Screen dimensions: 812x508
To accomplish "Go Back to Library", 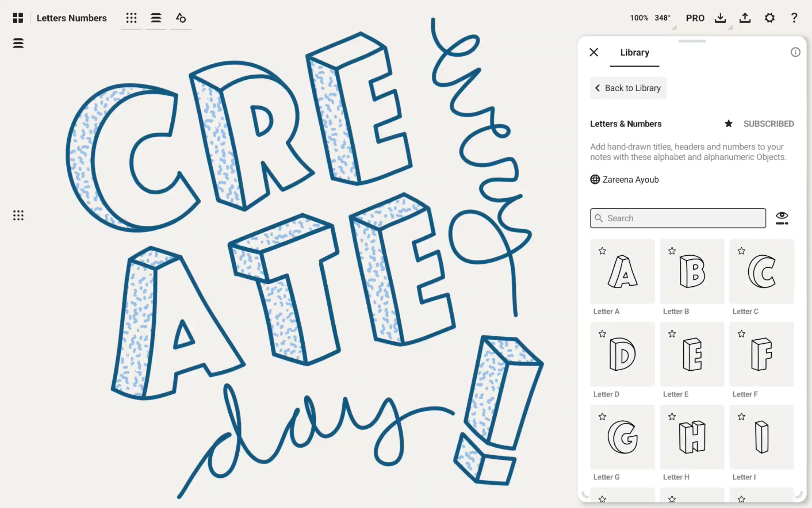I will point(628,88).
